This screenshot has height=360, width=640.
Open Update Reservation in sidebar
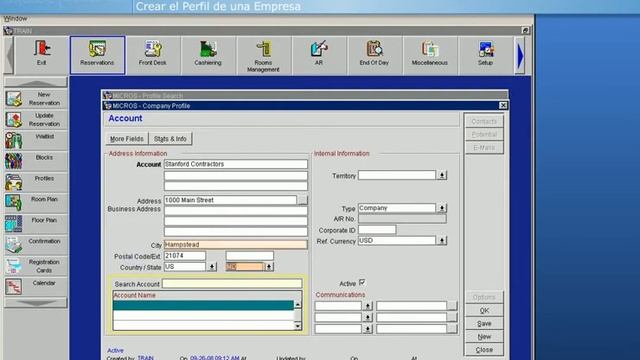point(36,120)
